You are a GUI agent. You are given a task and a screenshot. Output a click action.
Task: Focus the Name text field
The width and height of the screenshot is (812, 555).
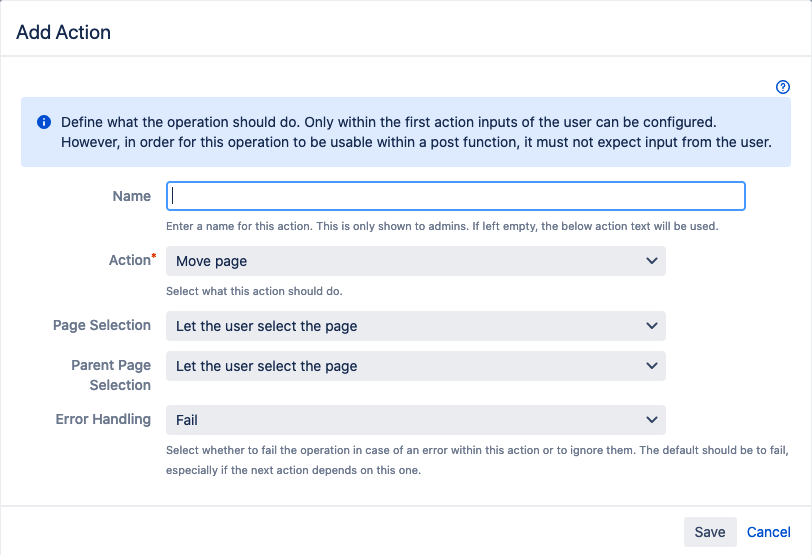click(x=456, y=196)
